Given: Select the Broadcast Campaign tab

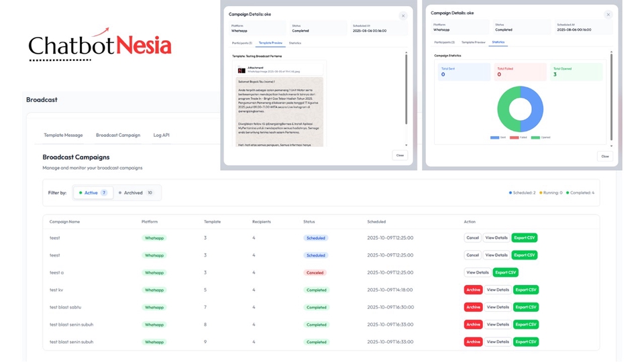Looking at the screenshot, I should (118, 135).
